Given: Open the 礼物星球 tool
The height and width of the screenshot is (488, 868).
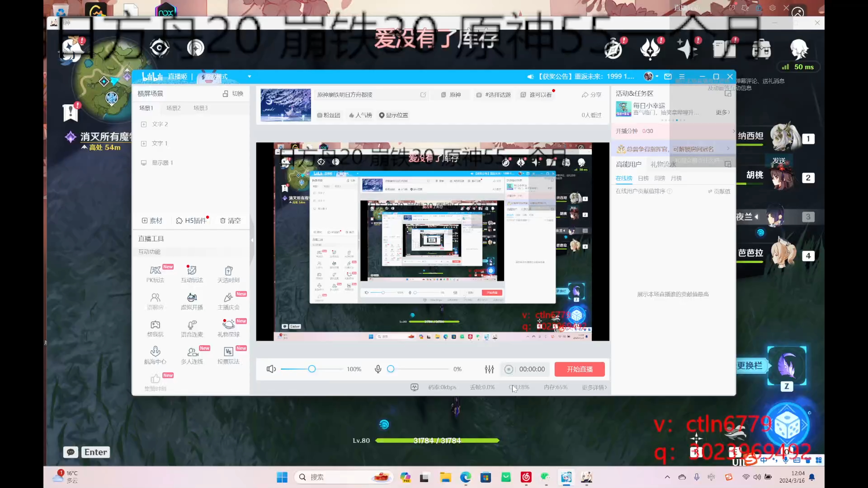Looking at the screenshot, I should click(x=228, y=328).
